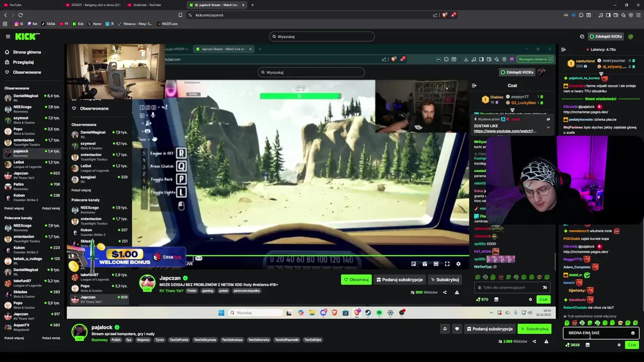This screenshot has height=362, width=644.
Task: Click the $1.00 Welcome Bonus banner
Action: coord(126,257)
